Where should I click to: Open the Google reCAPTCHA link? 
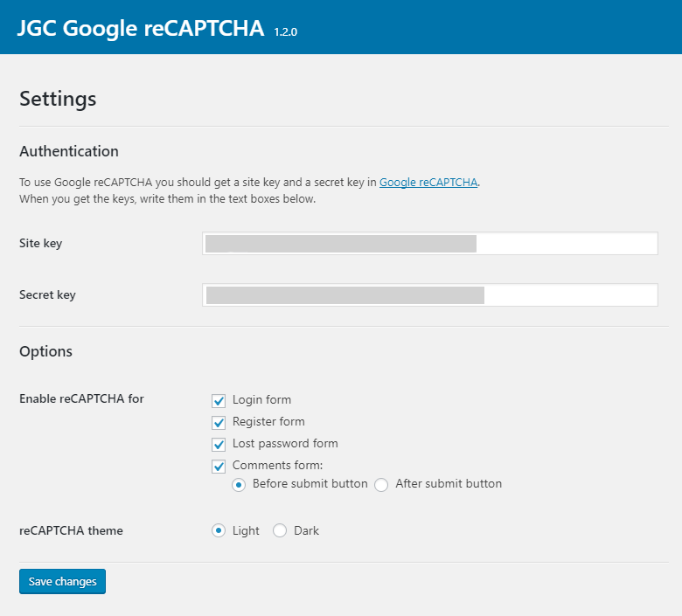pos(428,182)
